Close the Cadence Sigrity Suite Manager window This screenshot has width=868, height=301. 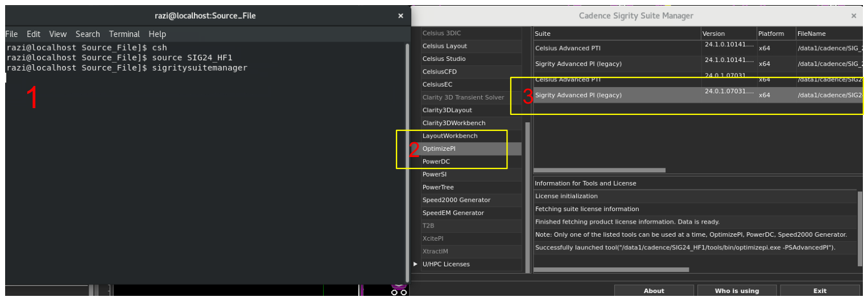coord(854,16)
